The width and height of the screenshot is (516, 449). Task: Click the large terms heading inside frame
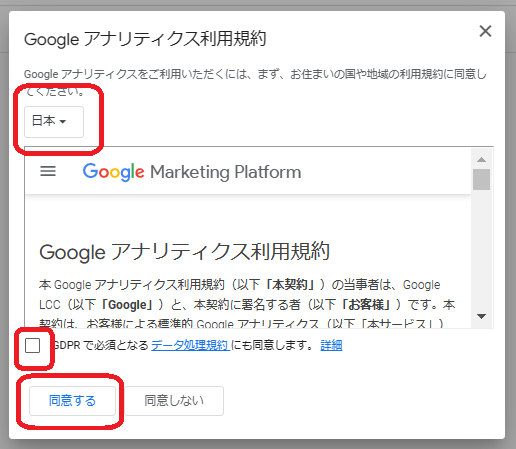coord(184,252)
